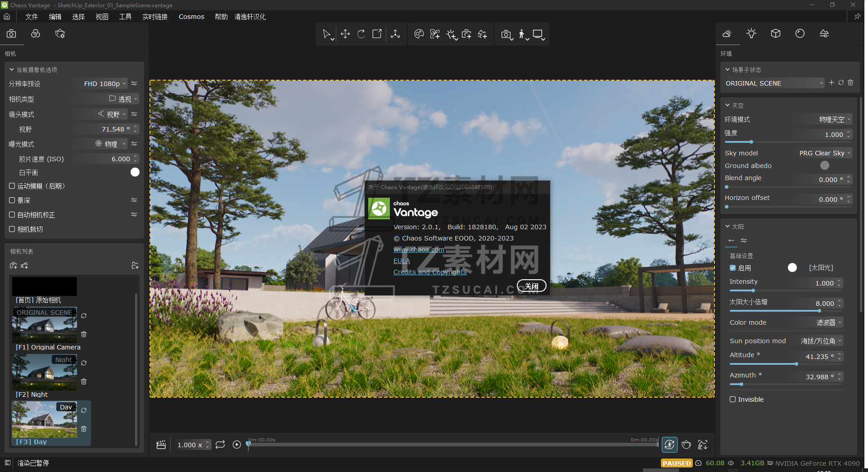The height and width of the screenshot is (472, 868).
Task: Open the EULA link
Action: [402, 261]
